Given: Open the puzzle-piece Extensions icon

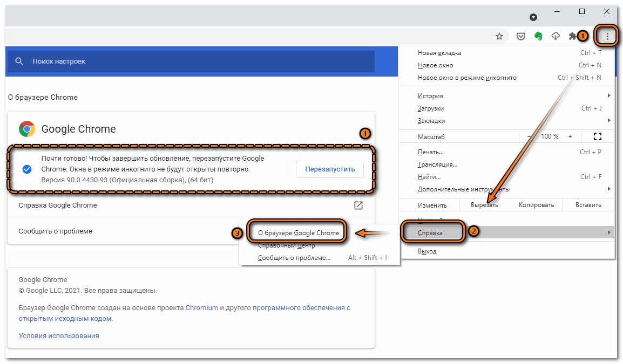Looking at the screenshot, I should coord(572,37).
